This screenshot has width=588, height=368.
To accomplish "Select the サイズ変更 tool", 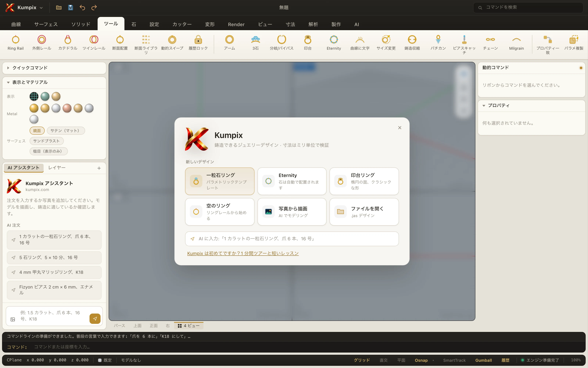I will pos(386,43).
